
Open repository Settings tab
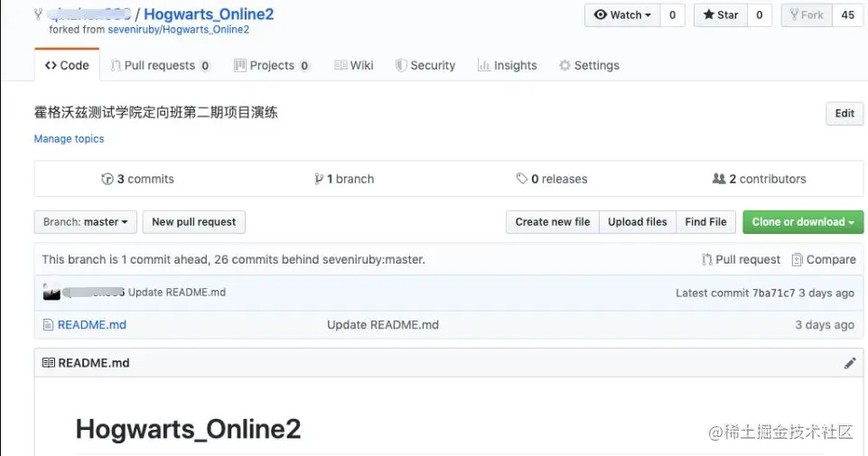click(x=589, y=65)
